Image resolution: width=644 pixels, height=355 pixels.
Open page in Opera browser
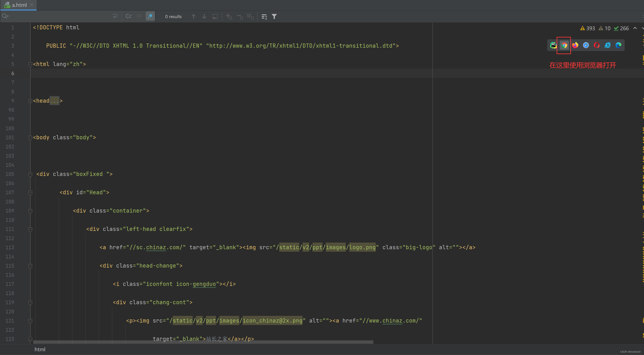tap(597, 45)
